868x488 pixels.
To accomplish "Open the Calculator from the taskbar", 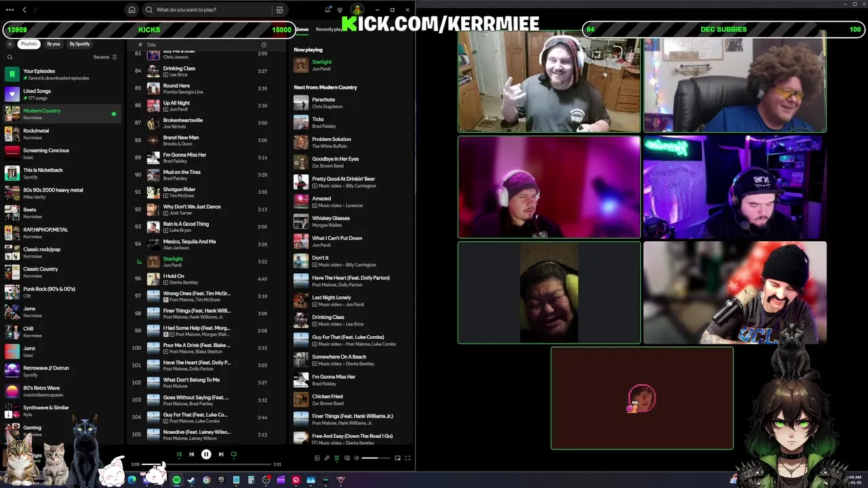I will pyautogui.click(x=251, y=480).
